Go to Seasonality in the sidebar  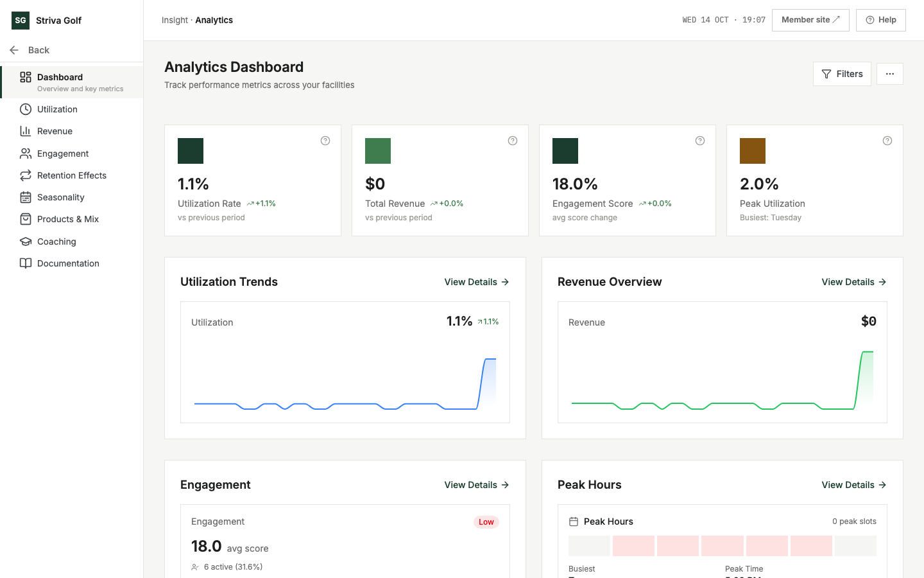(72, 197)
